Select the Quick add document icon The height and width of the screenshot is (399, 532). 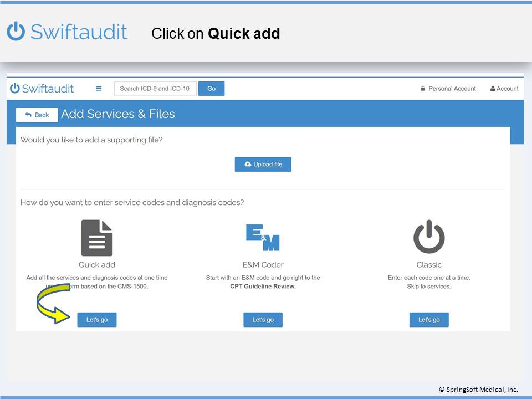pyautogui.click(x=97, y=238)
